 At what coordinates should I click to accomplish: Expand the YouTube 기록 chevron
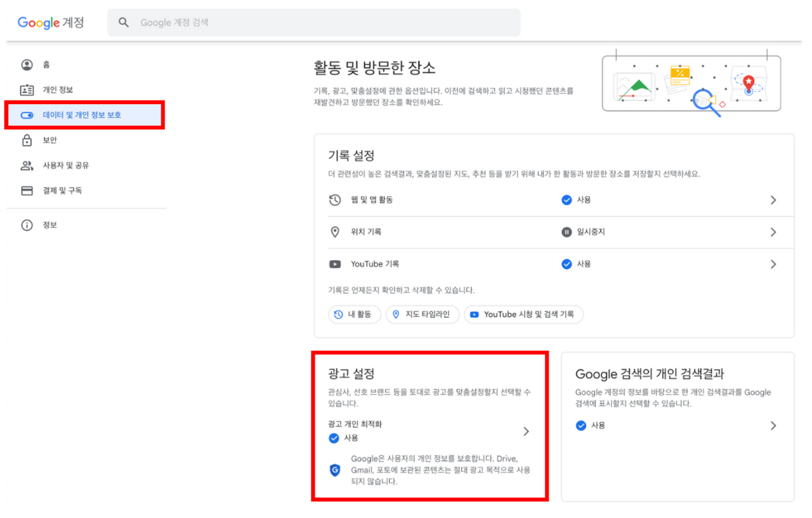coord(773,264)
